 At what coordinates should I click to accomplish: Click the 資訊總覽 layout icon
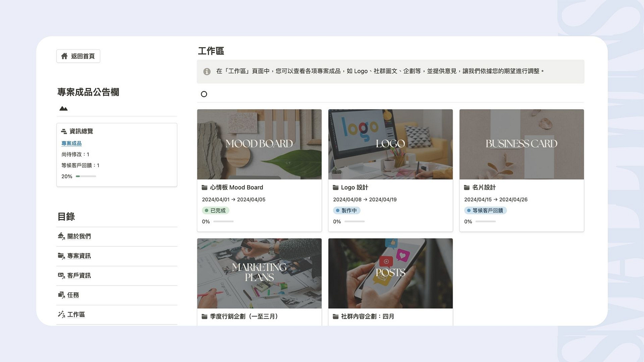click(x=64, y=131)
